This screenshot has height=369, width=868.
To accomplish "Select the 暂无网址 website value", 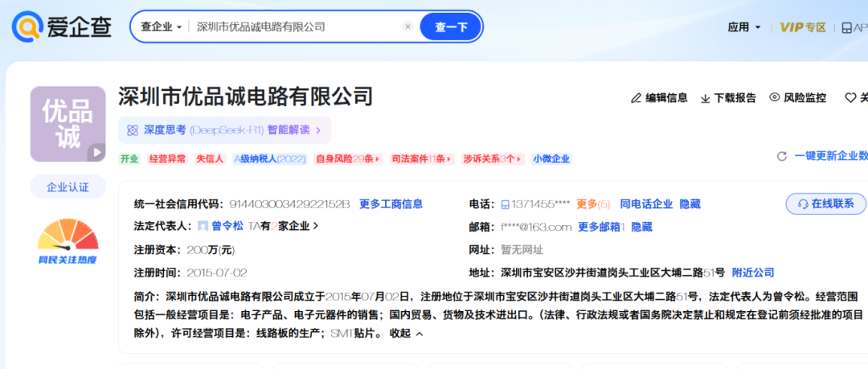I will 522,250.
